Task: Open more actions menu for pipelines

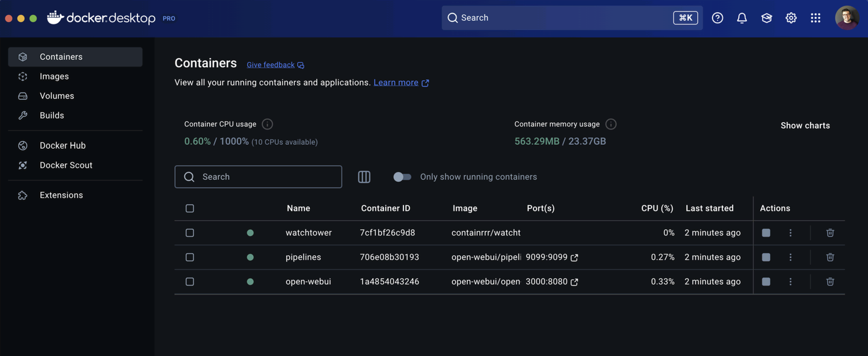Action: pos(790,257)
